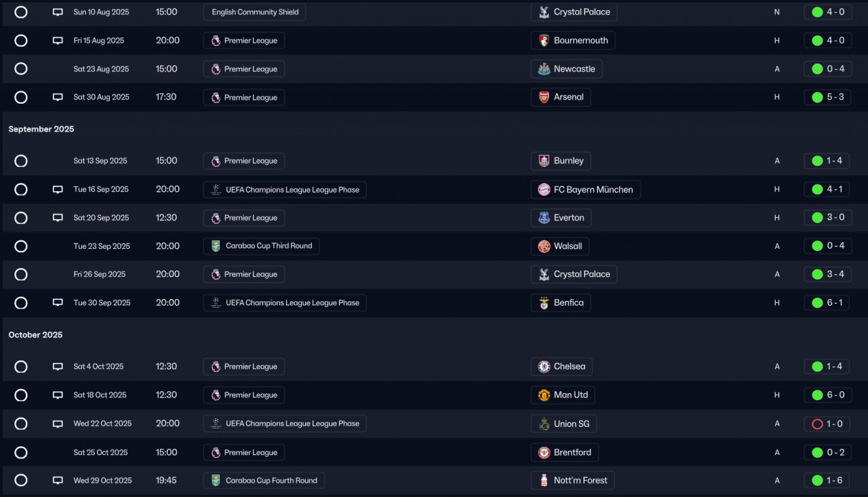
Task: Select the radio circle for the Burnley fixture
Action: (21, 161)
